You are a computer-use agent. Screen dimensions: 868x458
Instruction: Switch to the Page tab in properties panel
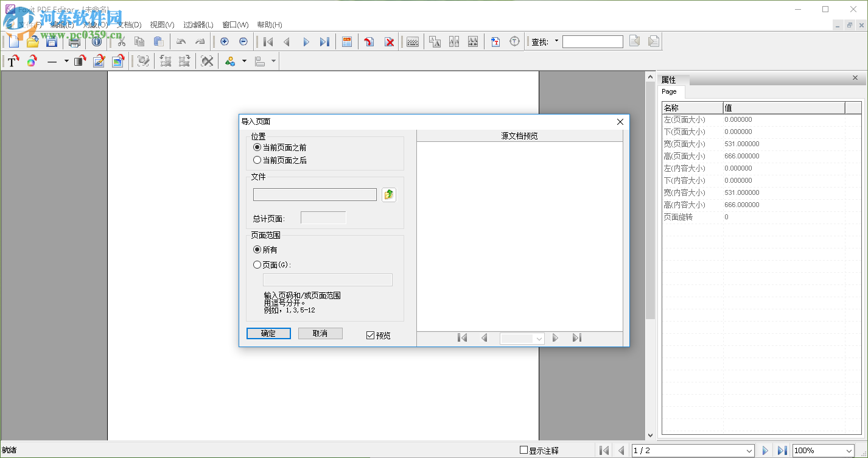click(x=670, y=91)
